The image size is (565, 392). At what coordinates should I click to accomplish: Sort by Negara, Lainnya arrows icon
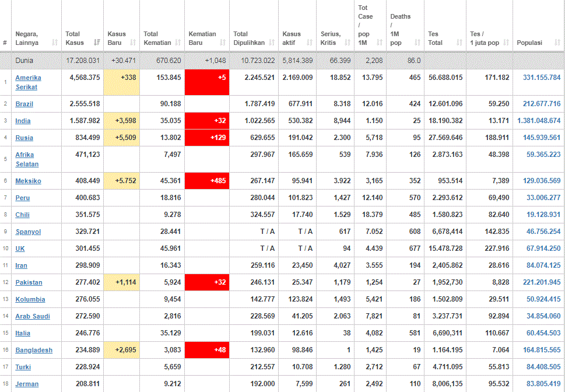(55, 43)
